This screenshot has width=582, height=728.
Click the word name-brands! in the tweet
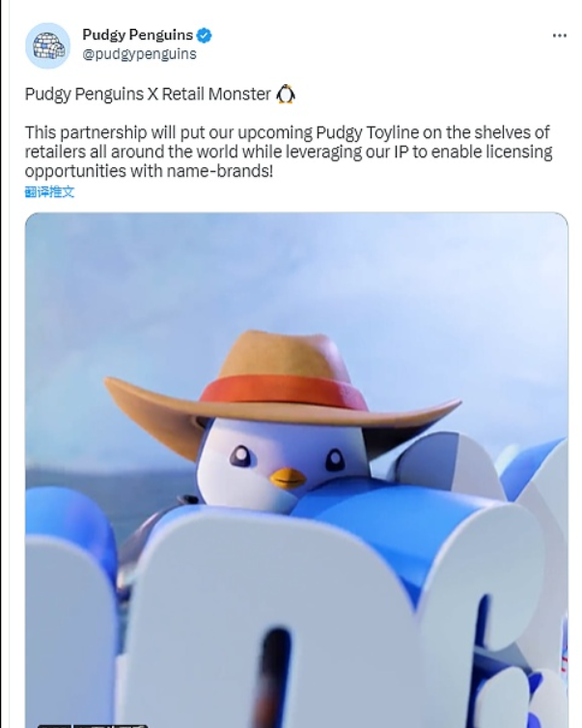click(219, 171)
